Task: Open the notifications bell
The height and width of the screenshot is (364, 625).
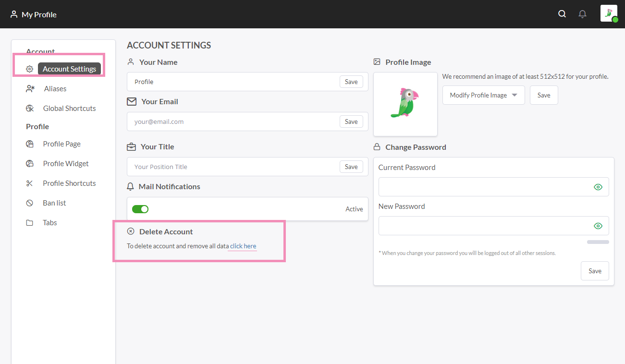Action: (583, 14)
